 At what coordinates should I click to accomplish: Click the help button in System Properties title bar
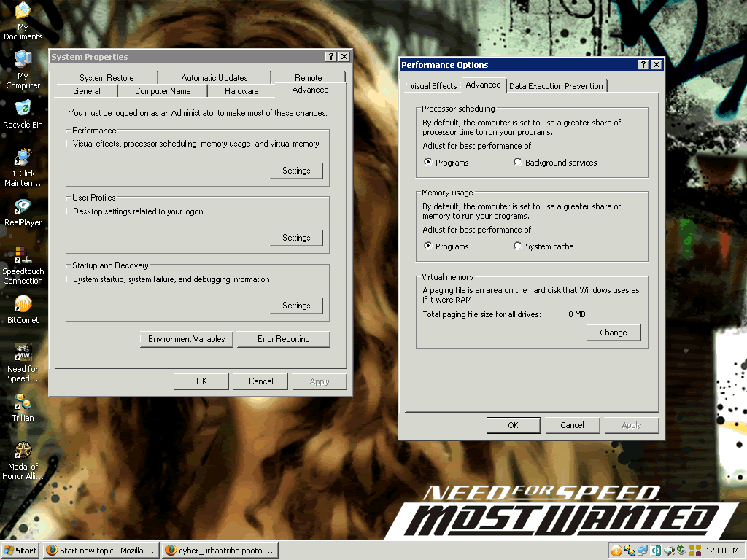point(331,57)
